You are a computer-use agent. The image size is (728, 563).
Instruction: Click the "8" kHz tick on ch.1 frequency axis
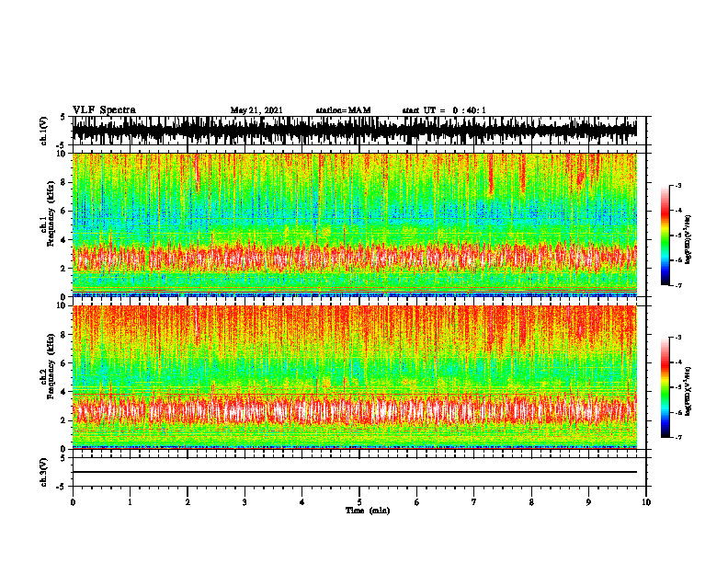pos(64,182)
